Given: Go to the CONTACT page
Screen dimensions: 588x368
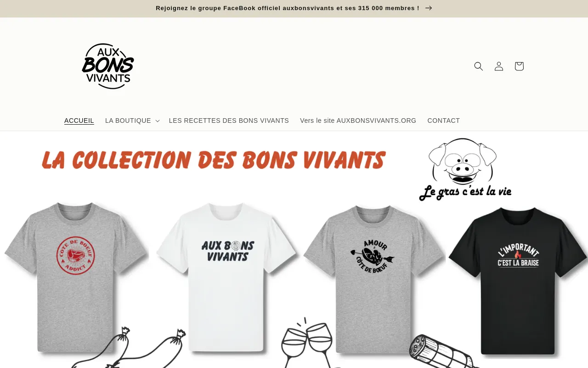Looking at the screenshot, I should (443, 121).
